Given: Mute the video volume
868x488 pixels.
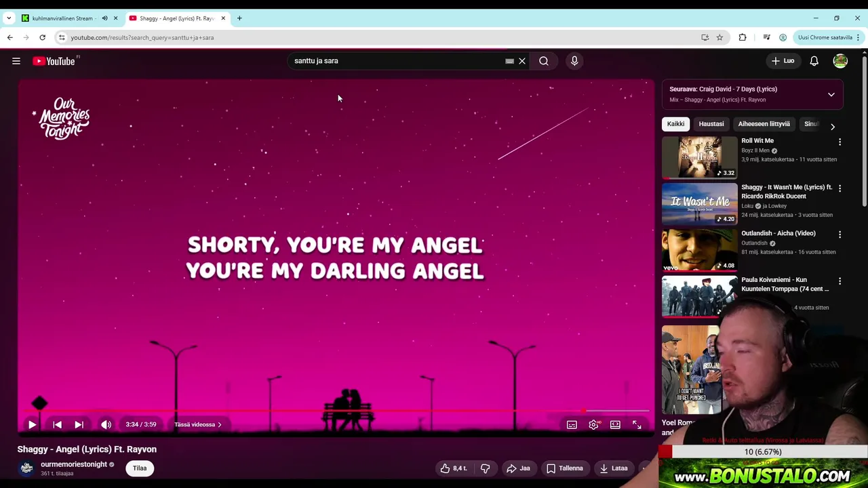Looking at the screenshot, I should click(x=106, y=424).
